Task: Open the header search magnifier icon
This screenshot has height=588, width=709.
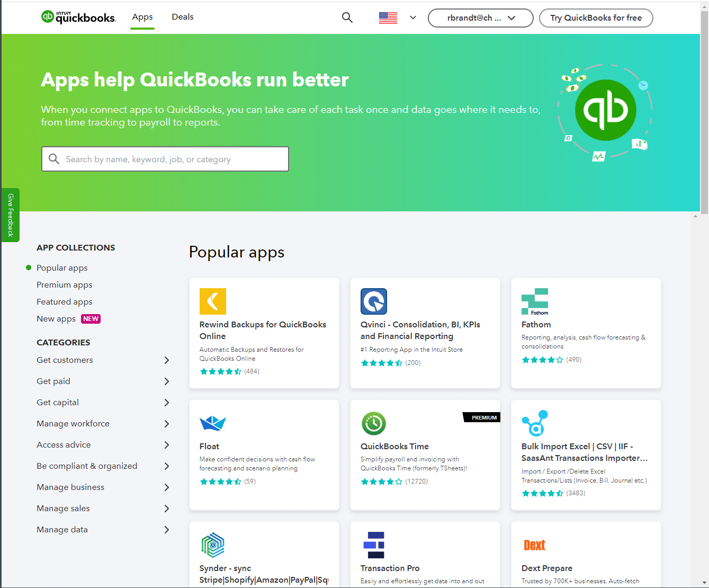Action: (x=347, y=17)
